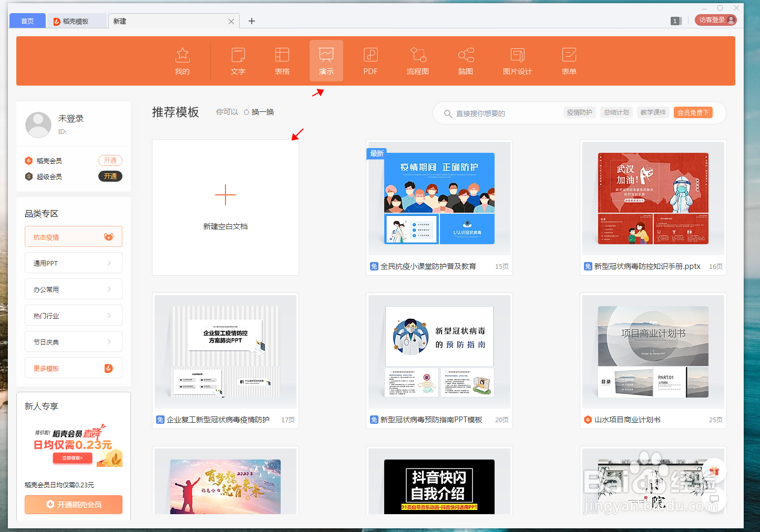
Task: Select the 演示 presentation tool icon
Action: [x=326, y=59]
